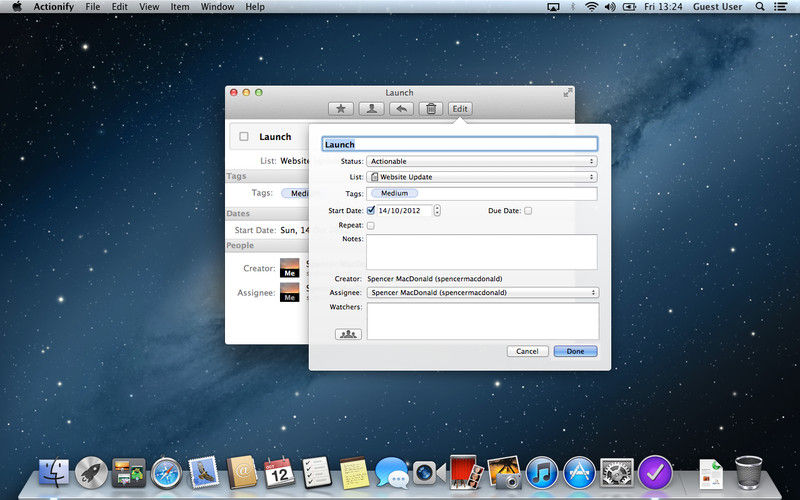Click the Cancel button
Image resolution: width=800 pixels, height=500 pixels.
pos(528,351)
